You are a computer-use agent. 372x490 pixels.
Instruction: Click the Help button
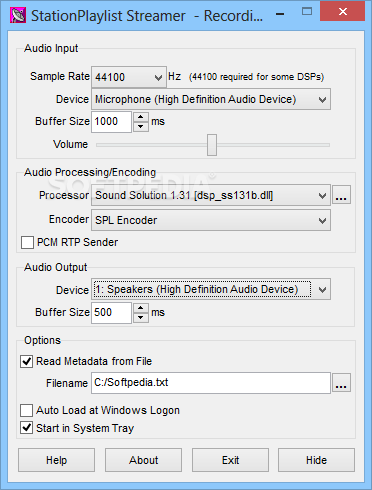click(x=56, y=460)
